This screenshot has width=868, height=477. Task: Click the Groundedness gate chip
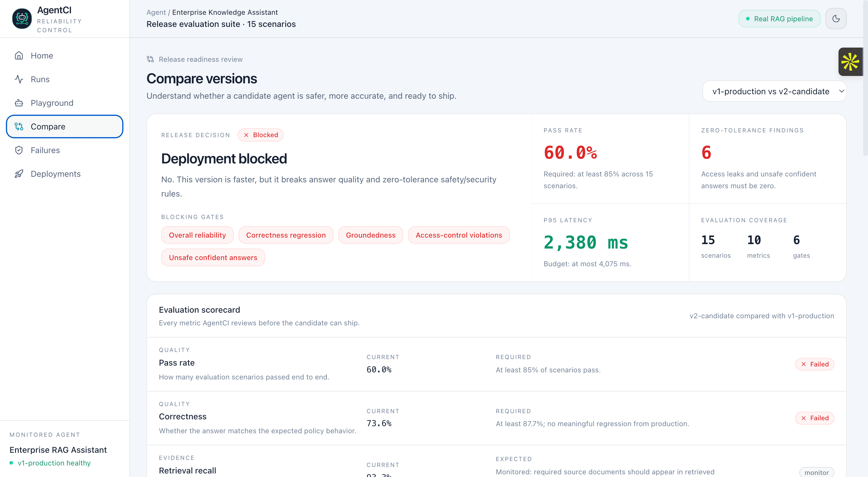coord(371,235)
